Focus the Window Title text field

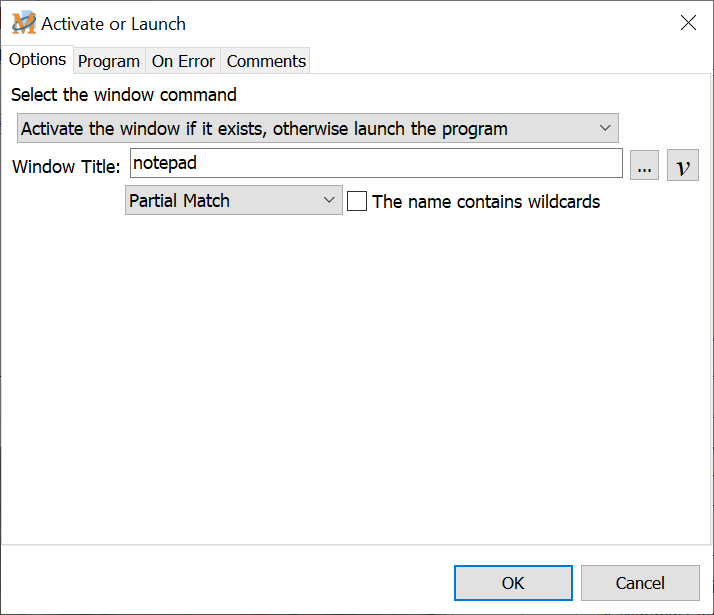click(x=376, y=163)
